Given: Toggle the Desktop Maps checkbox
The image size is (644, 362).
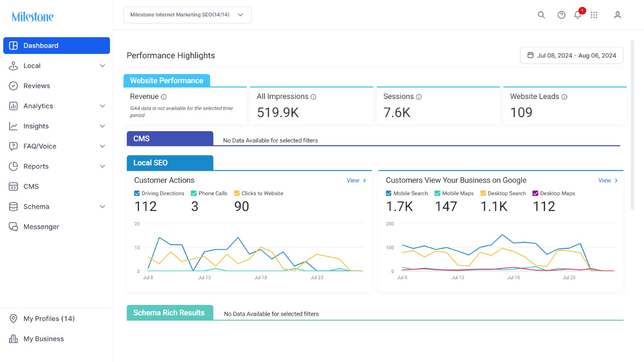Looking at the screenshot, I should 535,193.
